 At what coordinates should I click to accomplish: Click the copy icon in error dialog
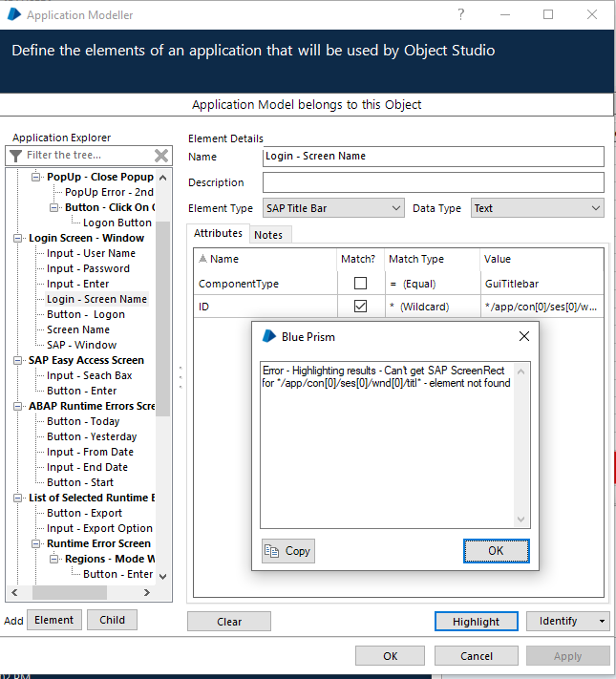tap(271, 551)
